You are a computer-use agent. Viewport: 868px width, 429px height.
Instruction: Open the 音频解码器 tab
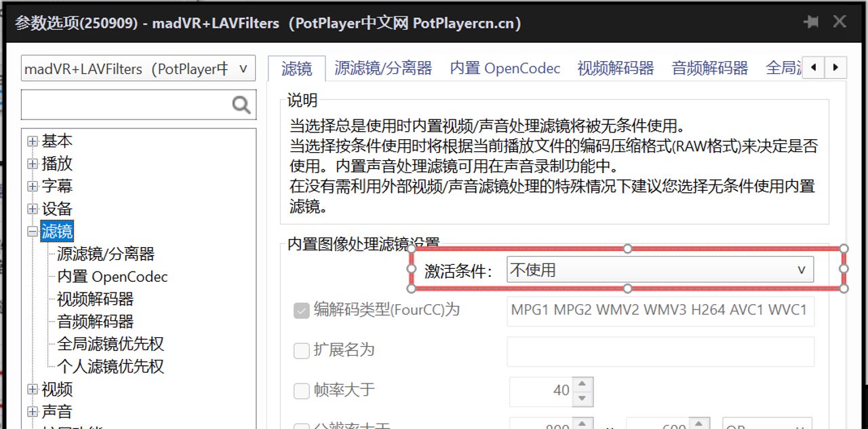coord(710,69)
